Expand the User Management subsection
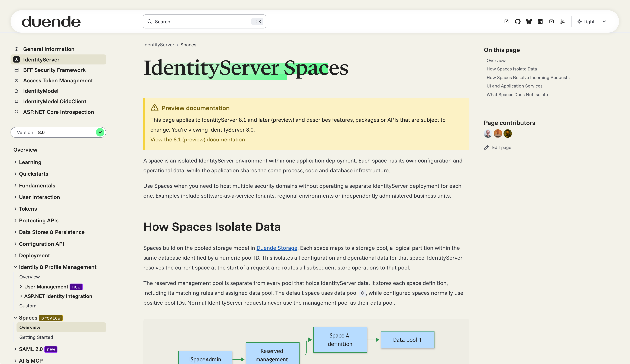630x364 pixels. click(21, 287)
